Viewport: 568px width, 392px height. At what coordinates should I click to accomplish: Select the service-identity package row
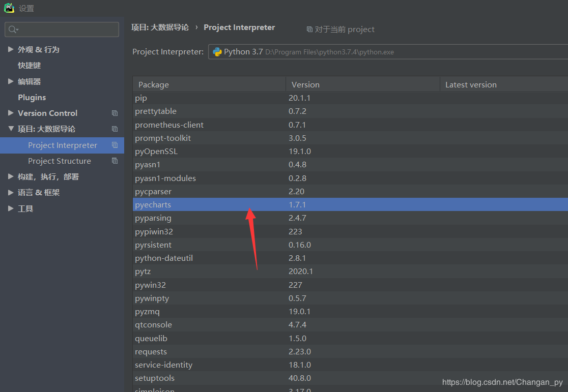(350, 365)
